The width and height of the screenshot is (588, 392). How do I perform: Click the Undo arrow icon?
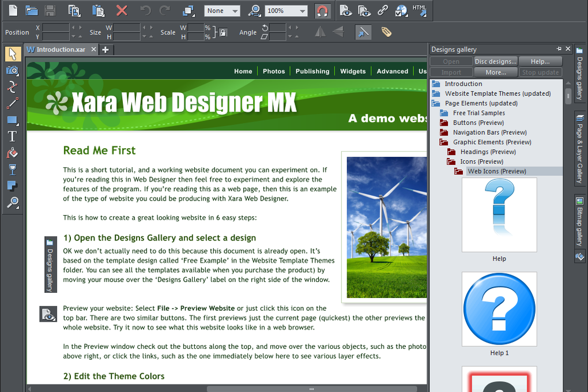145,10
